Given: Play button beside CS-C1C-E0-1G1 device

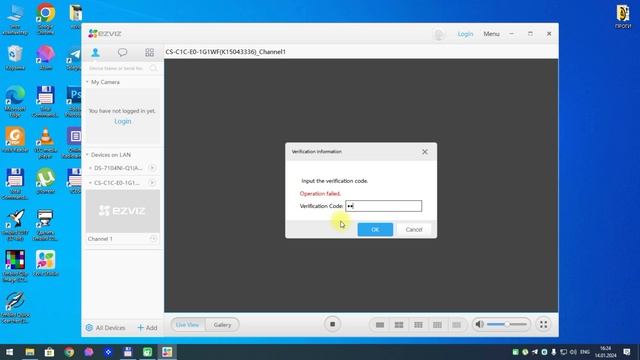Looking at the screenshot, I should [x=152, y=182].
